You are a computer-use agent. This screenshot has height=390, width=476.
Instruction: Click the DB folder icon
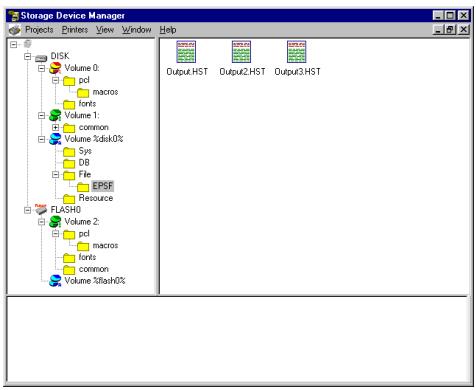pyautogui.click(x=69, y=163)
